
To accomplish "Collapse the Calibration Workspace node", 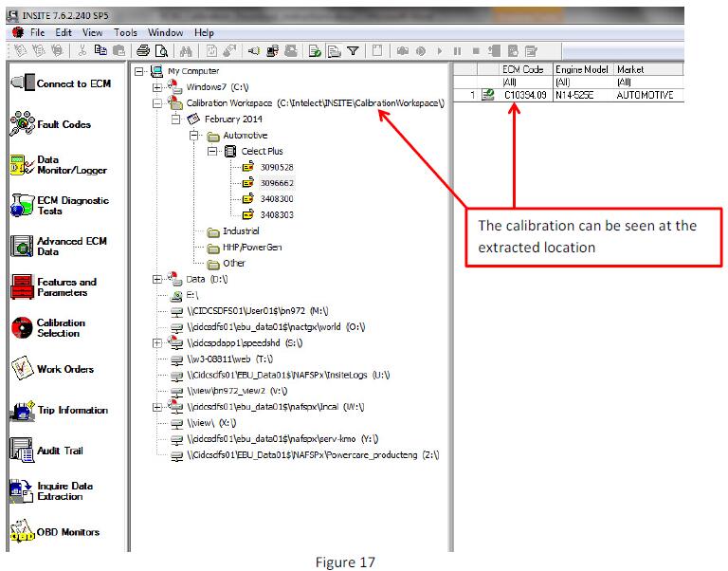I will pyautogui.click(x=157, y=103).
